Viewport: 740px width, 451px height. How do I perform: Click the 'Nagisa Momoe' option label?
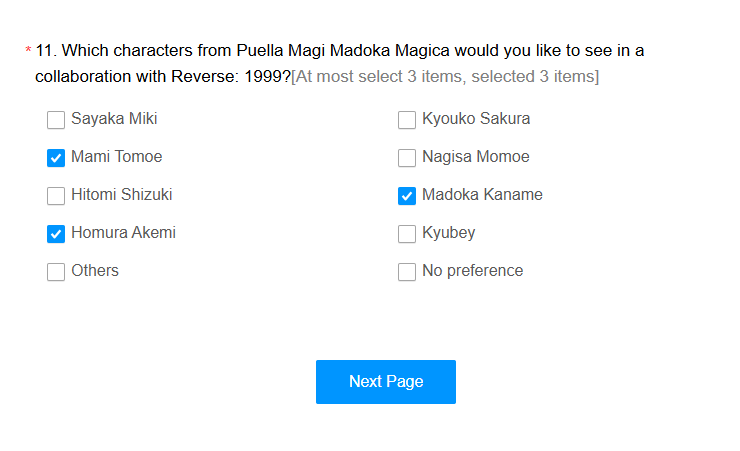[x=476, y=157]
